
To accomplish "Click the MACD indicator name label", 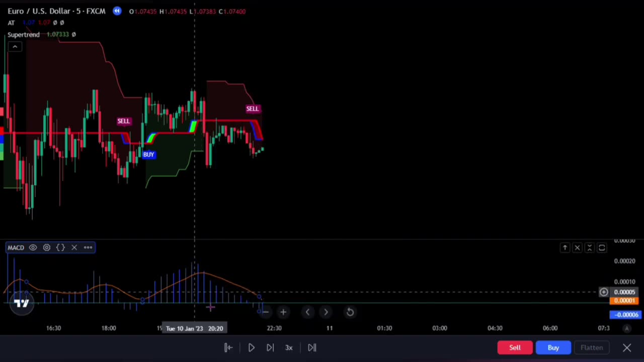I will [16, 247].
